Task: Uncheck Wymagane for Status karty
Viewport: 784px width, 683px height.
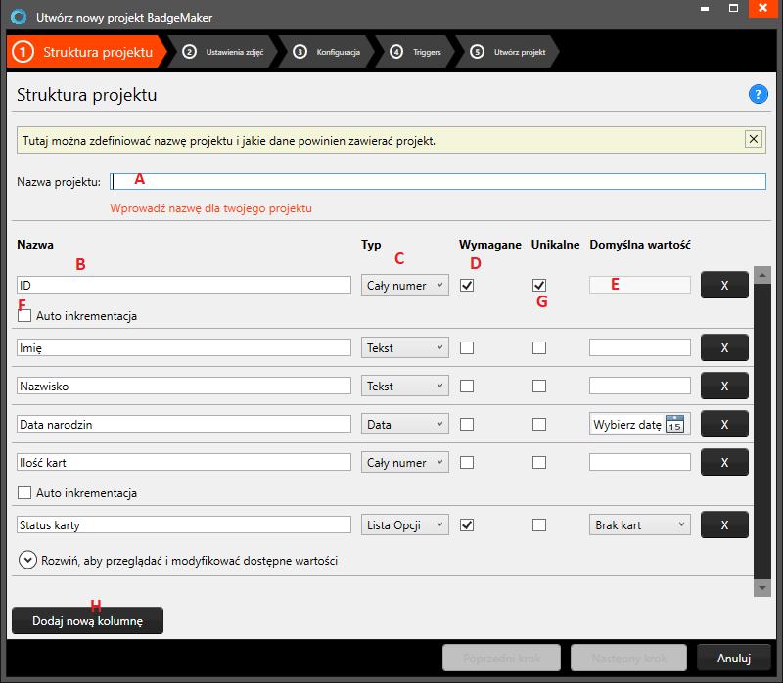Action: pyautogui.click(x=467, y=524)
